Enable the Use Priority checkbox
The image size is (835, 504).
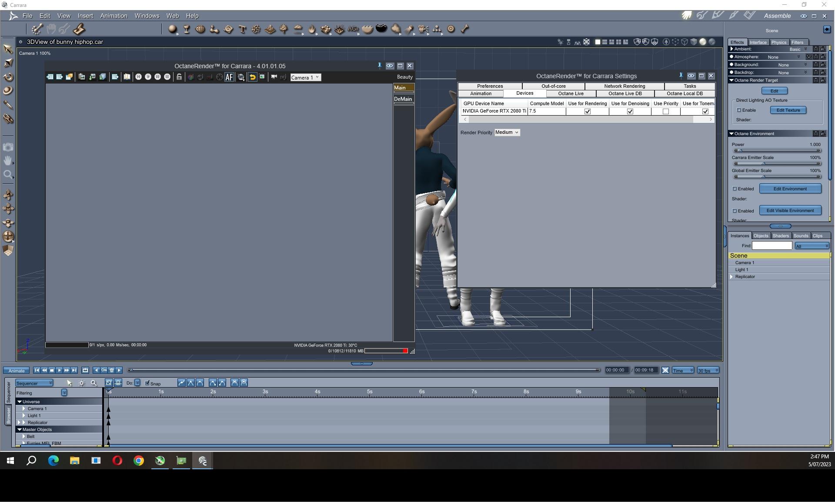666,112
